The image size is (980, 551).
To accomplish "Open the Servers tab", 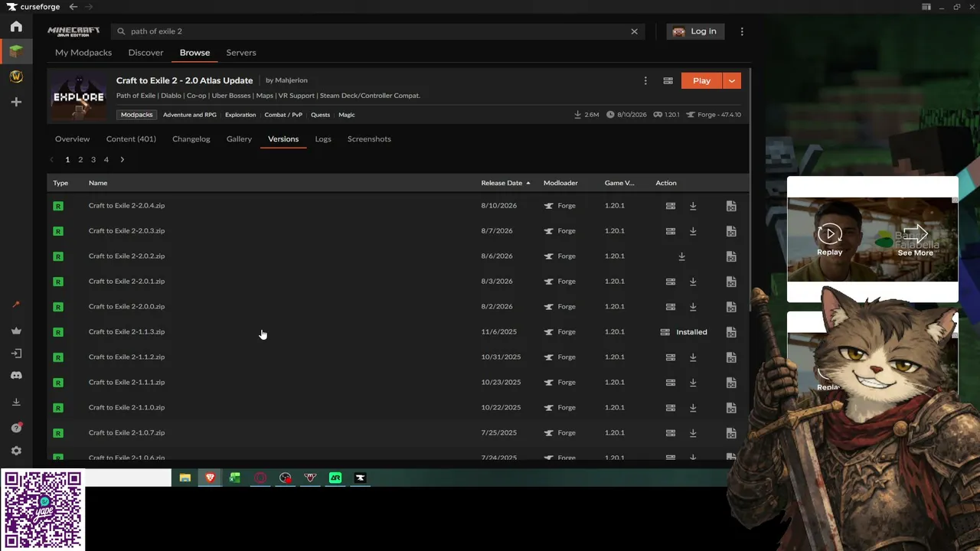I will coord(241,53).
